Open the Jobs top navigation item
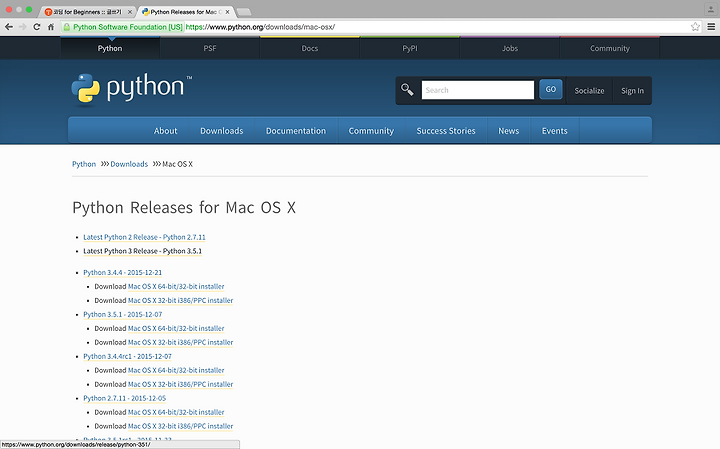This screenshot has height=449, width=720. tap(510, 48)
